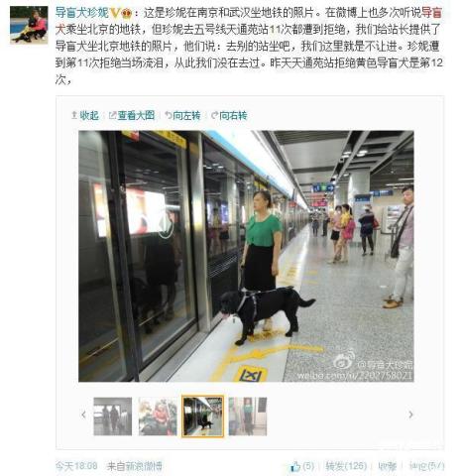
Task: Add the post to favorites 收藏
Action: click(388, 466)
